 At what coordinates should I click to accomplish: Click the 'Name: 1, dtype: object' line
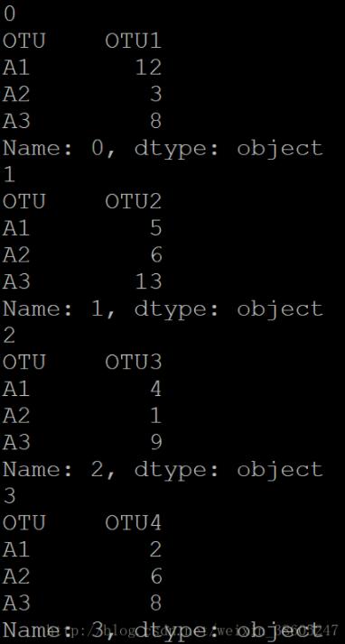pyautogui.click(x=163, y=308)
